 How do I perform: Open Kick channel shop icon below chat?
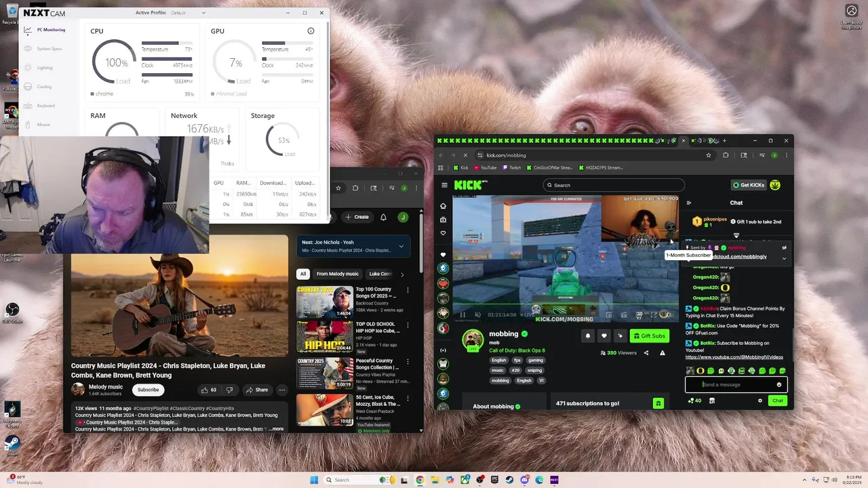click(x=711, y=401)
